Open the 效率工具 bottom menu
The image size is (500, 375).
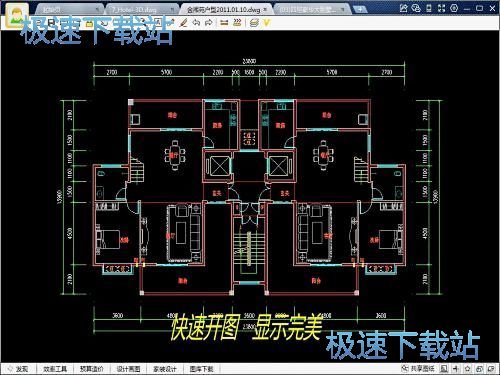click(x=55, y=369)
